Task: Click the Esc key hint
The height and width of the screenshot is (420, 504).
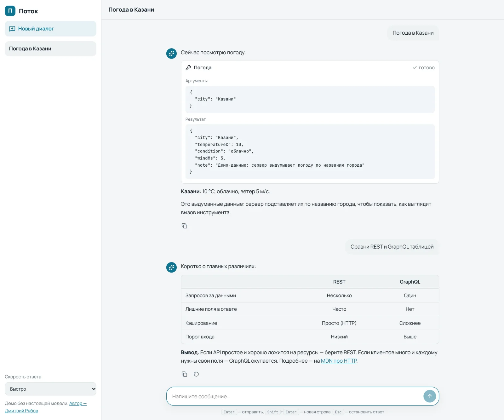Action: pos(338,412)
